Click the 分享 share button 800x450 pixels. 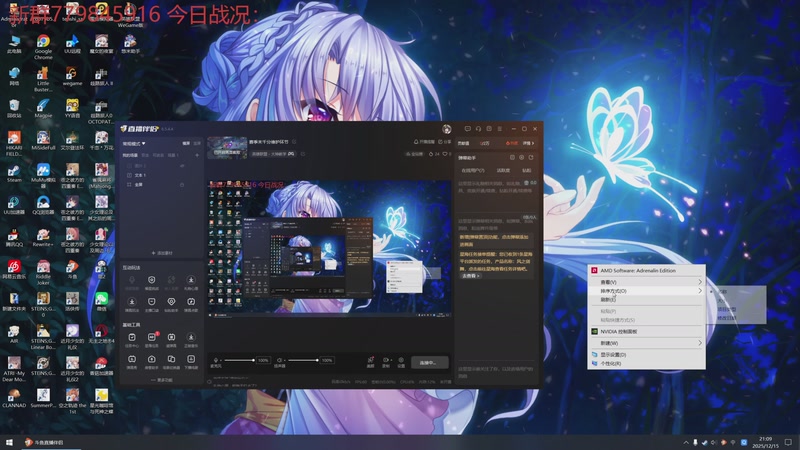444,142
